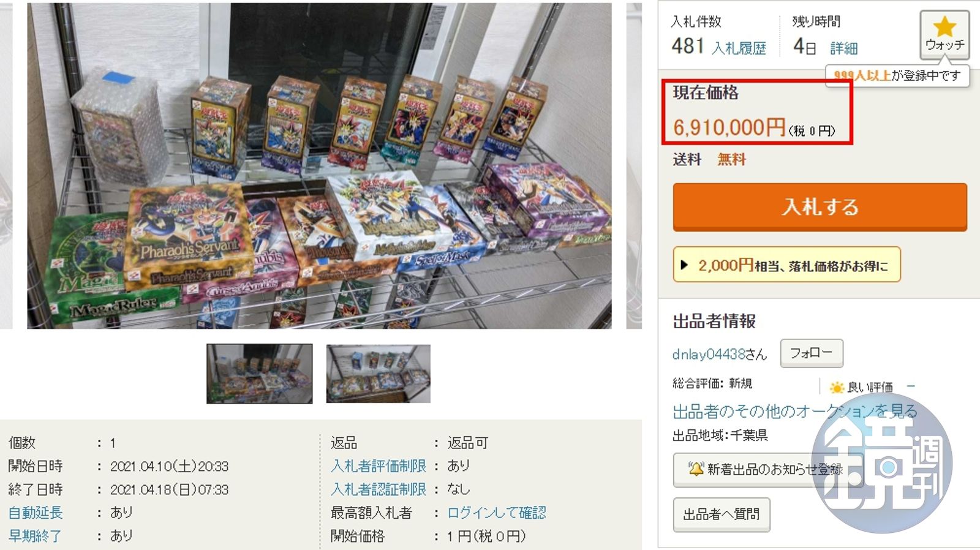Click the 出品者へ質問 button
This screenshot has height=550, width=980.
click(x=721, y=514)
